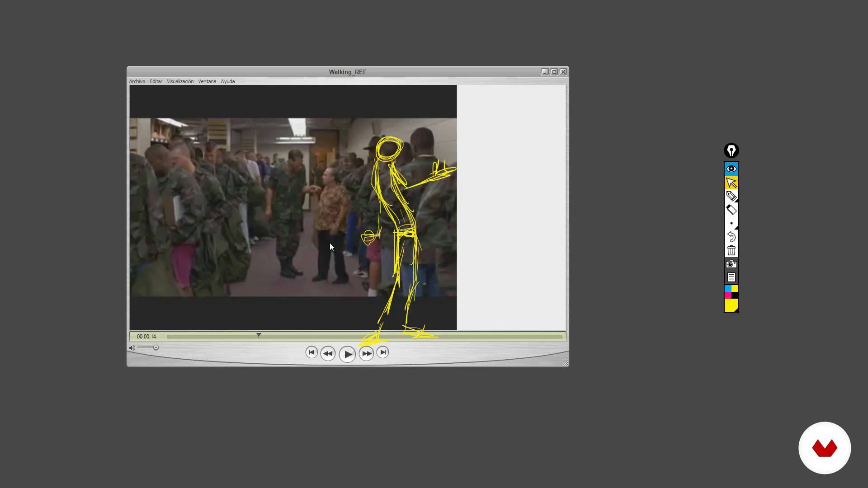Take a snapshot with the camera icon
Screen dimensions: 868x488
pos(731,264)
